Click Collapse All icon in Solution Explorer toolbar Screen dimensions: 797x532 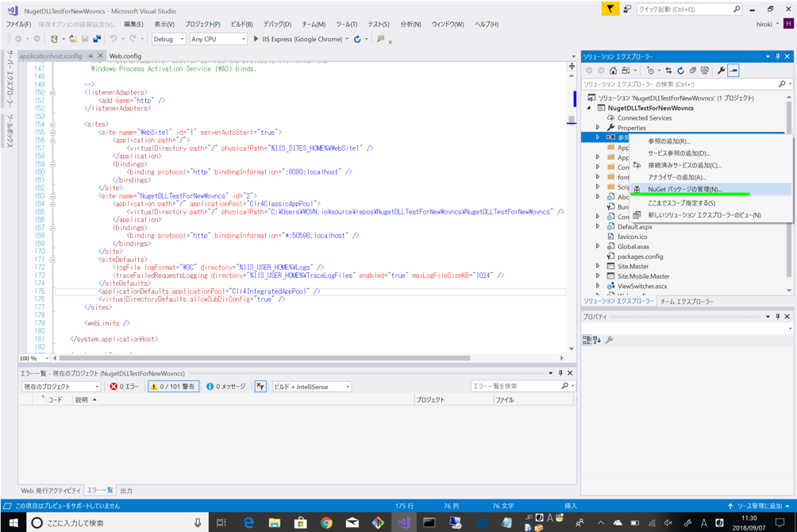click(692, 71)
